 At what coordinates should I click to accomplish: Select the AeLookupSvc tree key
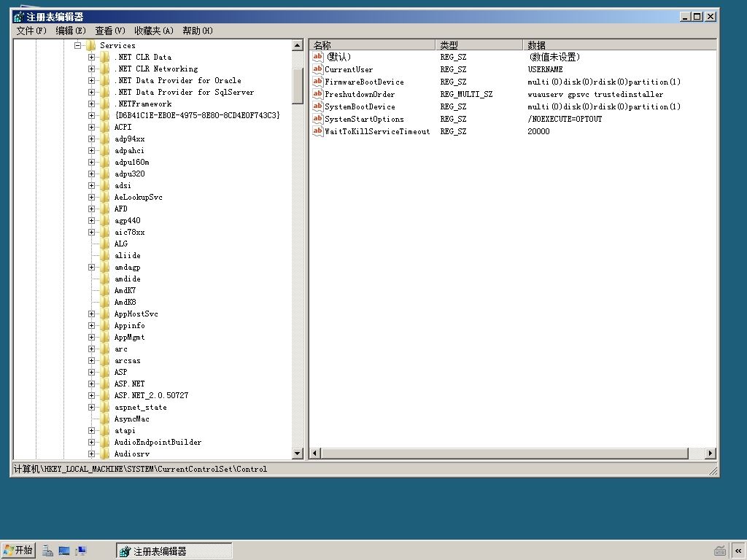[138, 197]
